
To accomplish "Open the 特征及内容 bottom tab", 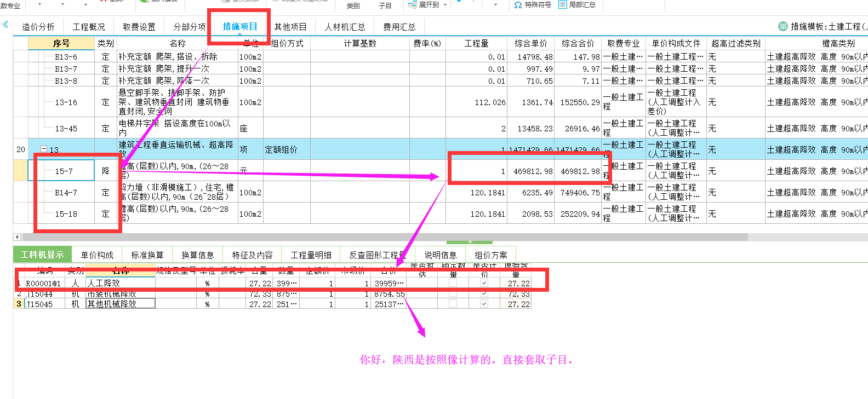I will 252,255.
